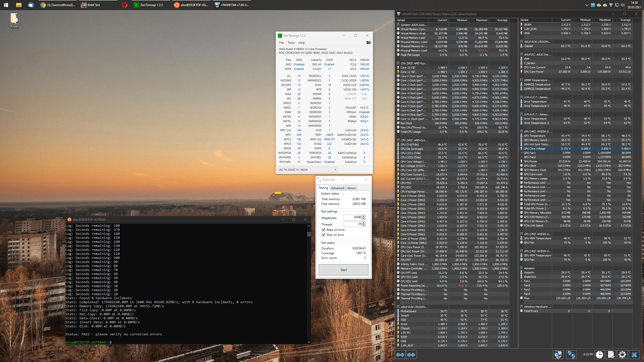644x362 pixels.
Task: Open ZenTimings Tools menu
Action: 291,43
